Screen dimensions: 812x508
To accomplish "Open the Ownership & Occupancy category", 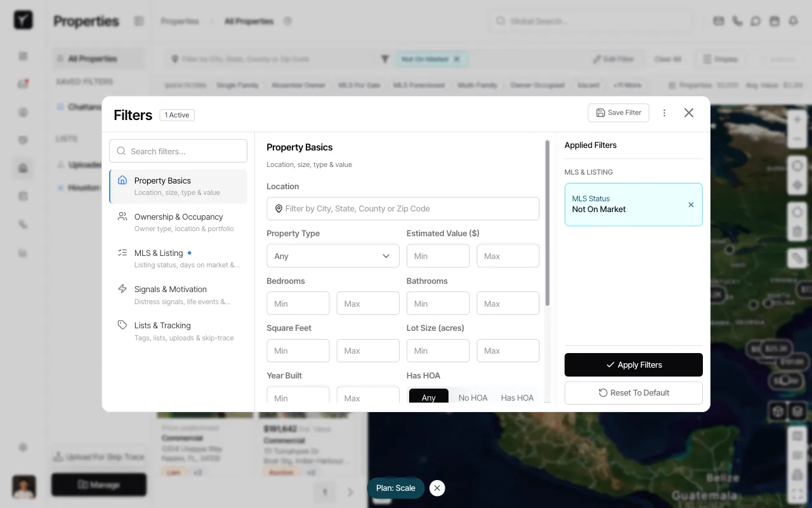I will pyautogui.click(x=178, y=222).
